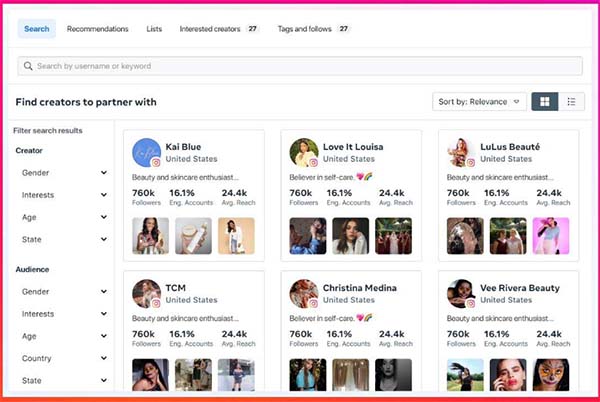
Task: Open Kai Blue's skincare product thumbnail
Action: point(193,236)
